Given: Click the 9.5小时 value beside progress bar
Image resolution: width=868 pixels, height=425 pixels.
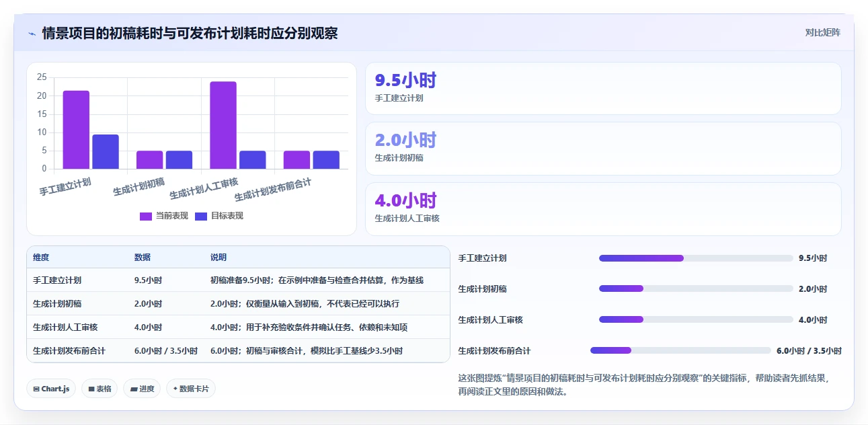Looking at the screenshot, I should tap(813, 258).
